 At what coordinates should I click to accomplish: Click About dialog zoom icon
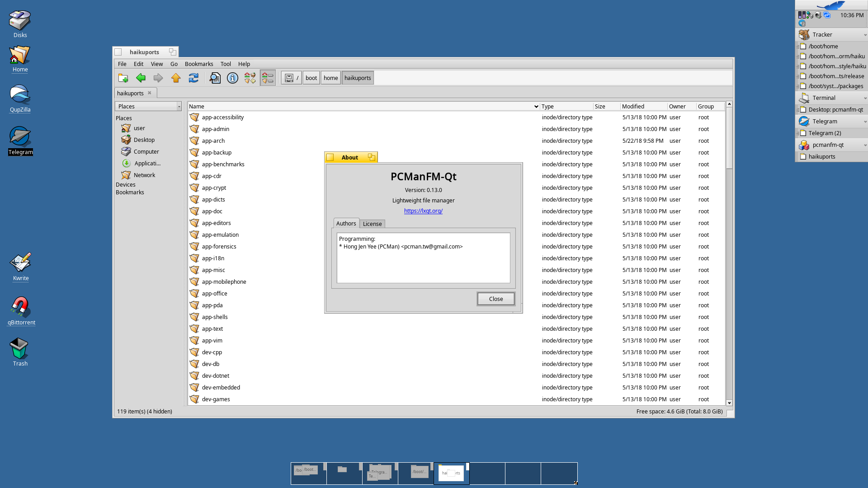[372, 157]
